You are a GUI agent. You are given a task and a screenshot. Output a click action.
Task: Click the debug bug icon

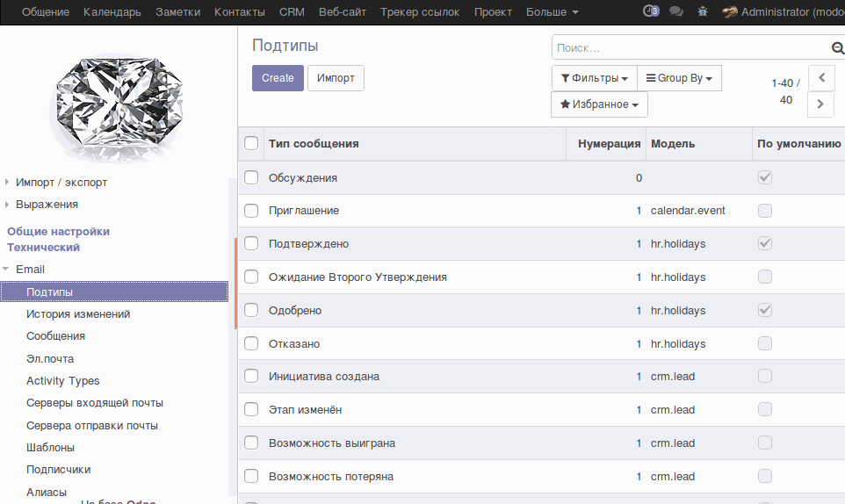click(702, 12)
